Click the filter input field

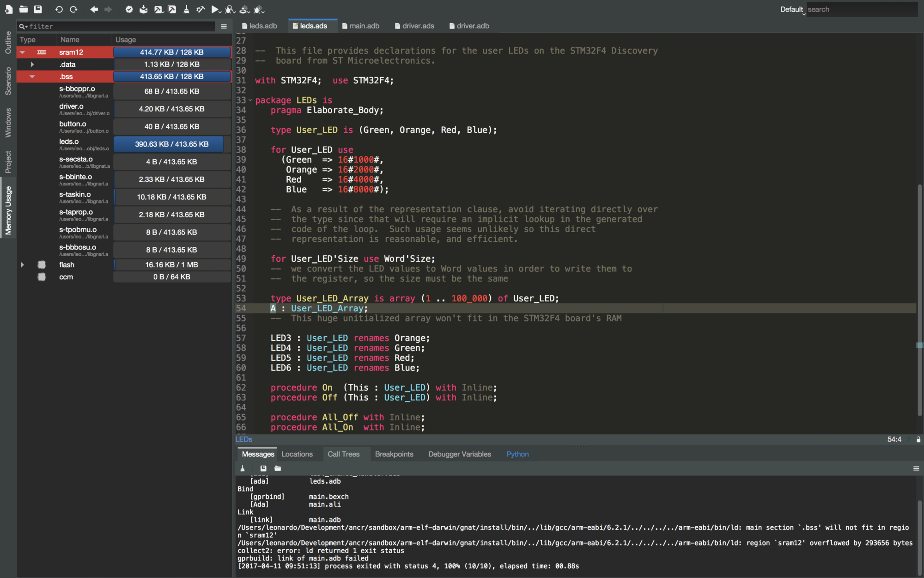click(120, 26)
